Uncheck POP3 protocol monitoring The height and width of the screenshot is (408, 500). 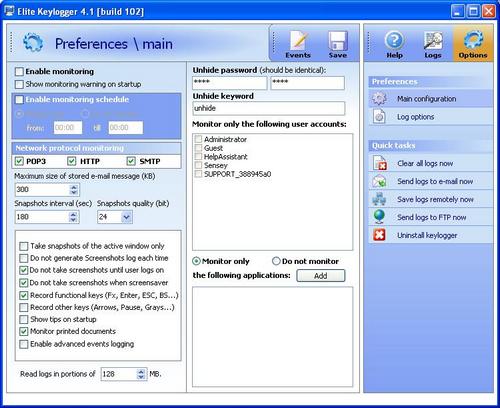[19, 161]
